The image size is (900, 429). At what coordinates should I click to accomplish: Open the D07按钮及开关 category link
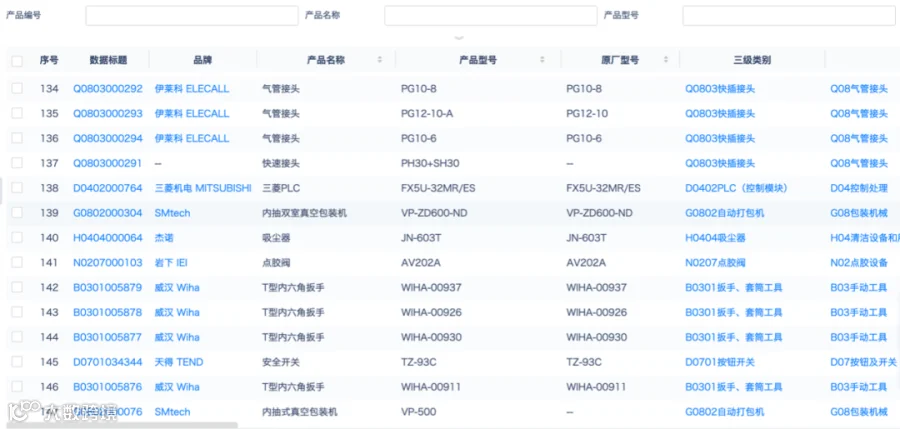(x=863, y=362)
